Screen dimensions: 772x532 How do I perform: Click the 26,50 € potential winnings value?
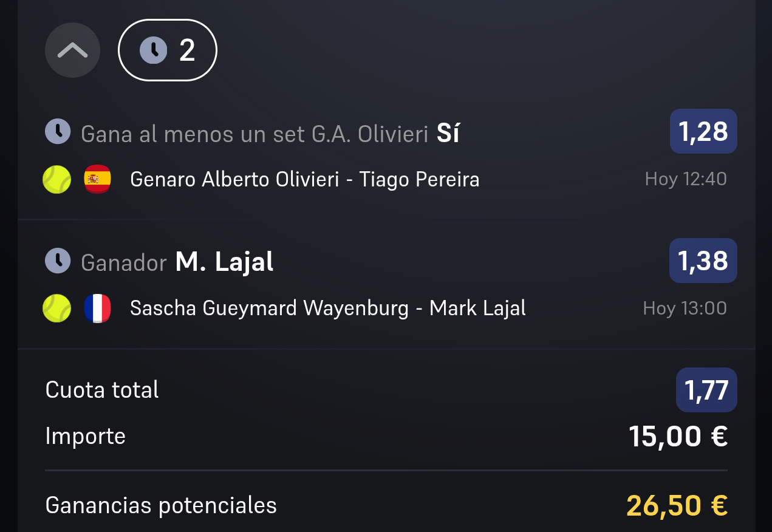[677, 505]
